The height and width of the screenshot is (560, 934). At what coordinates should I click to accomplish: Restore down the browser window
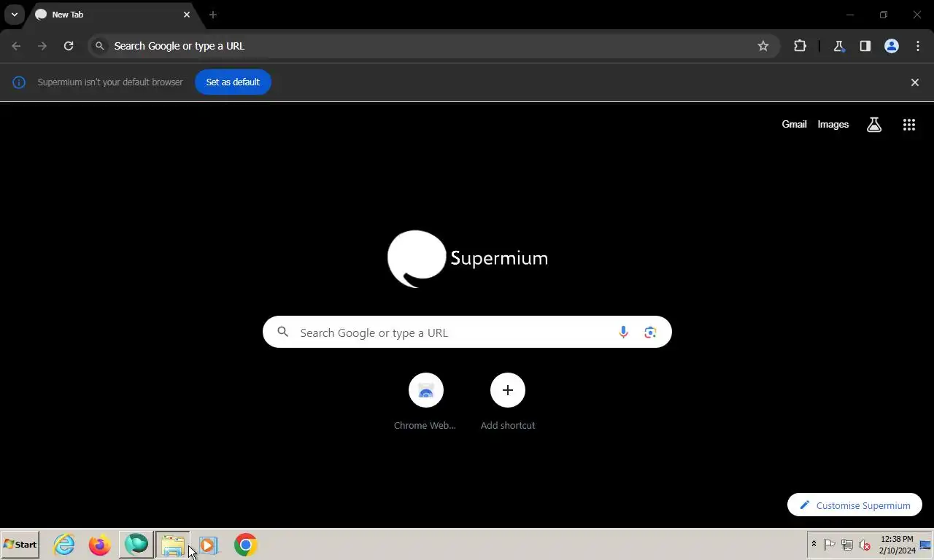pos(884,15)
